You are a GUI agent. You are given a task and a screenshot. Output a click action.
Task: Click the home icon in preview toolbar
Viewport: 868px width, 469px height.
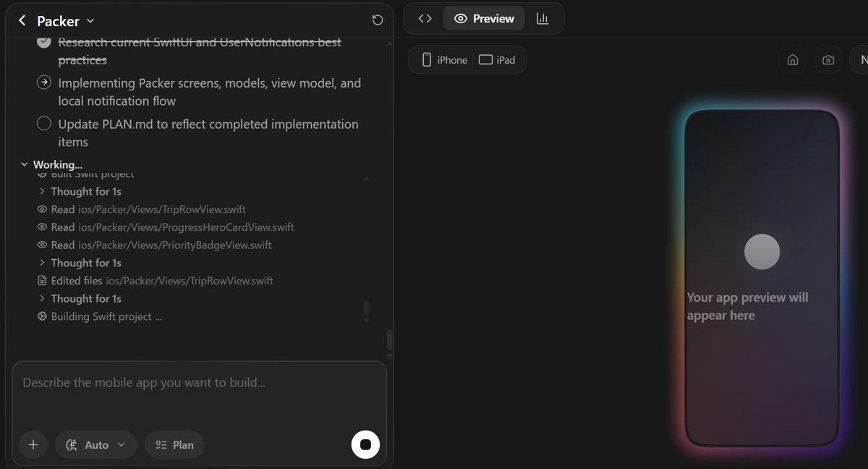(x=792, y=60)
